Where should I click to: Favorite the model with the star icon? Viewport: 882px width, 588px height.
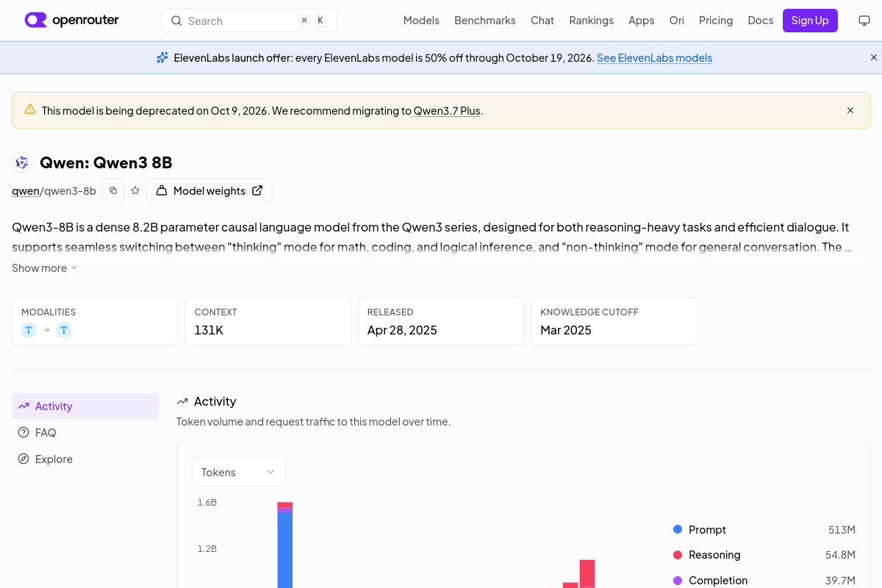(x=135, y=190)
